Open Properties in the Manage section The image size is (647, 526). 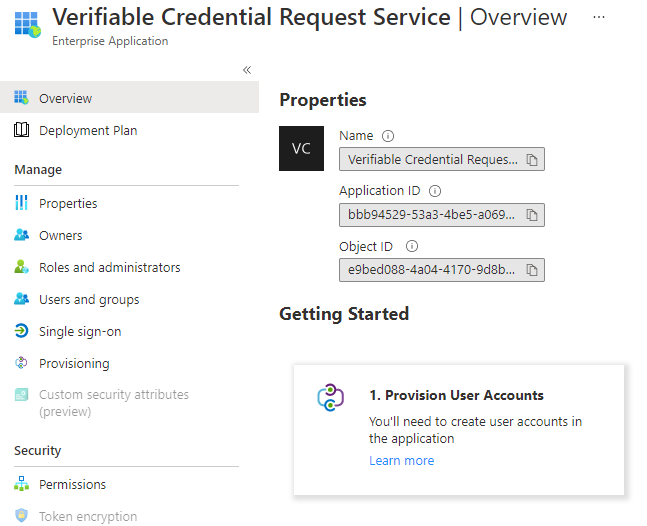[x=68, y=203]
